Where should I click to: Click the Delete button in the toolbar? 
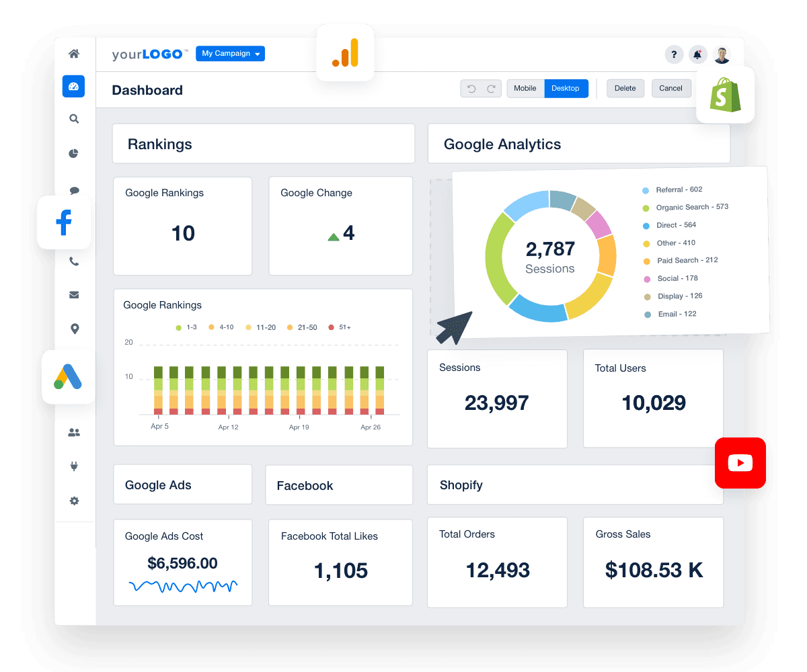point(625,88)
